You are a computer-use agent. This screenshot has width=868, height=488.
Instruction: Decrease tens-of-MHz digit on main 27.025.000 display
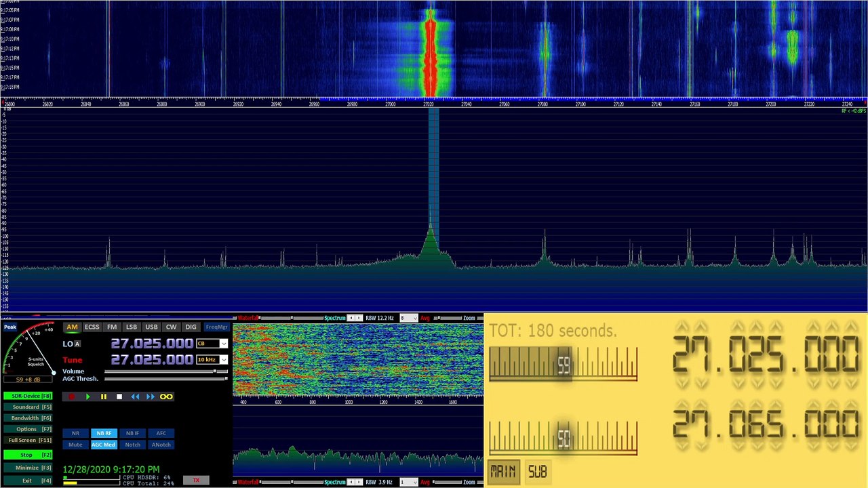(683, 383)
